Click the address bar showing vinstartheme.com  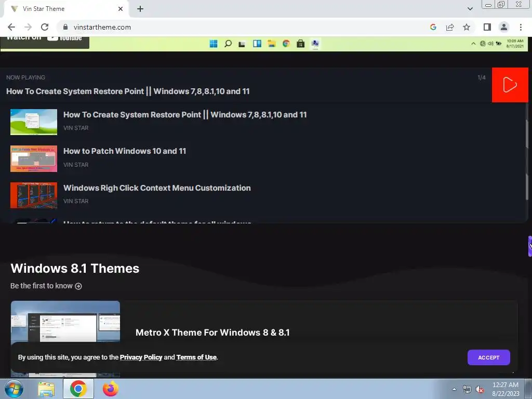[x=244, y=27]
